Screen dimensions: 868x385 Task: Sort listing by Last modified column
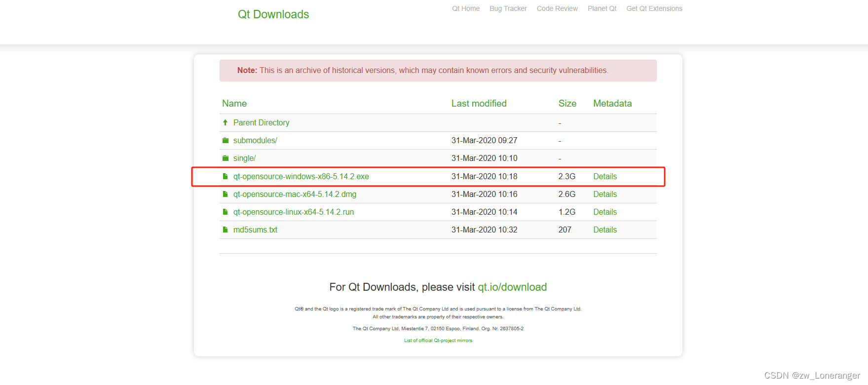click(x=479, y=103)
